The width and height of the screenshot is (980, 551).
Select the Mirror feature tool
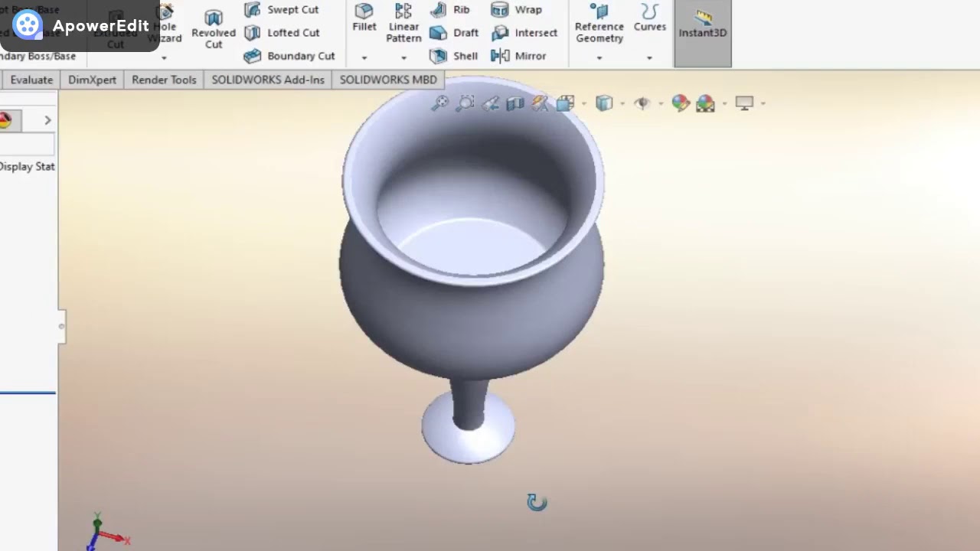coord(518,56)
